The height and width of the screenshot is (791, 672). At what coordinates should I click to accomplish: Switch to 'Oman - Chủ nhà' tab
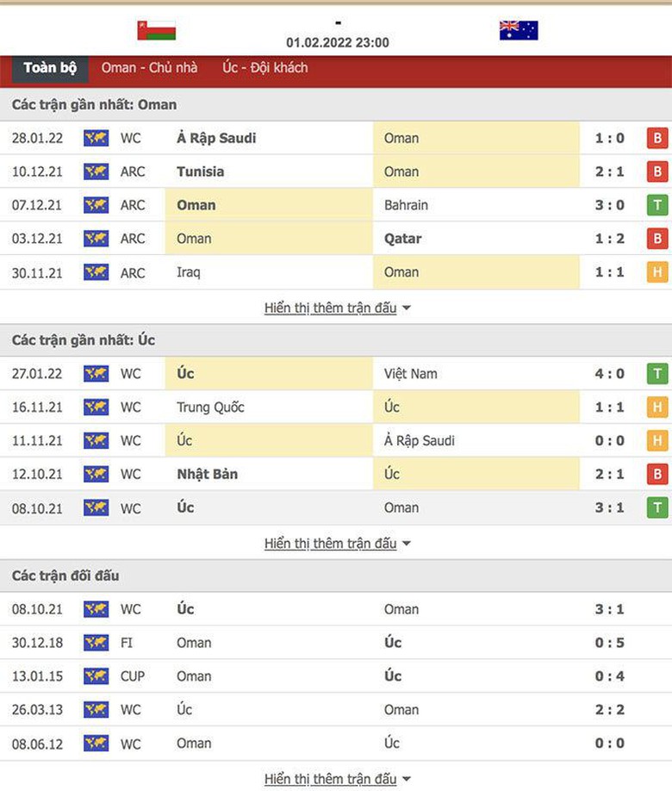click(x=149, y=68)
